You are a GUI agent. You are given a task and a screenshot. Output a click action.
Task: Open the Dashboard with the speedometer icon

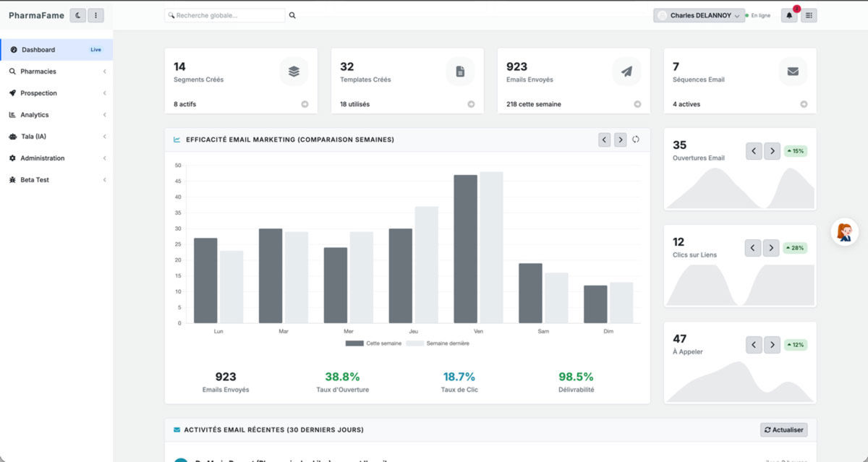coord(12,49)
